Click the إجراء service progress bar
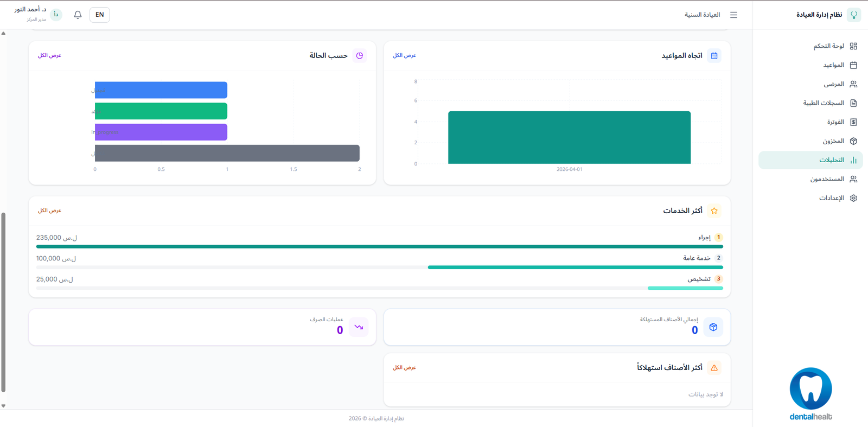This screenshot has height=427, width=868. 380,246
